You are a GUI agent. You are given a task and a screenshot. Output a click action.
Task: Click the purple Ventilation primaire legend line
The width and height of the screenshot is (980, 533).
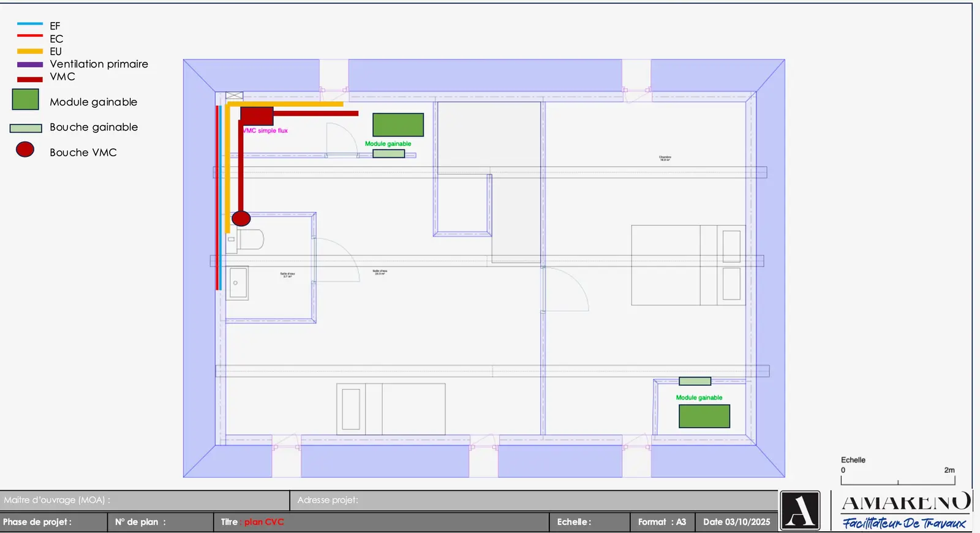click(x=30, y=64)
